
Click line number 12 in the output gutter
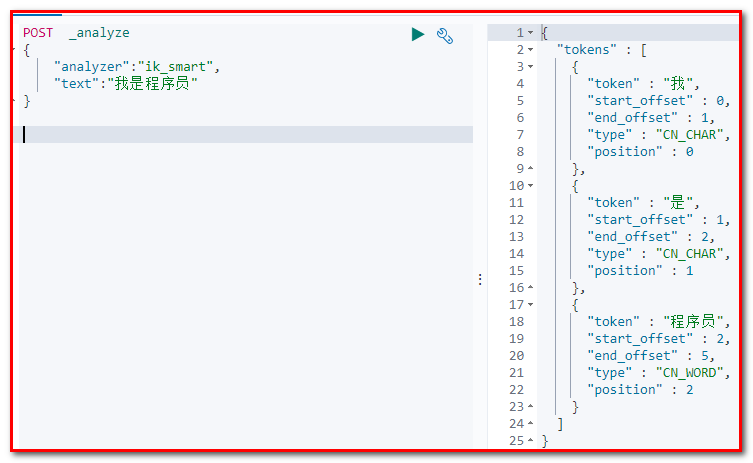(516, 220)
